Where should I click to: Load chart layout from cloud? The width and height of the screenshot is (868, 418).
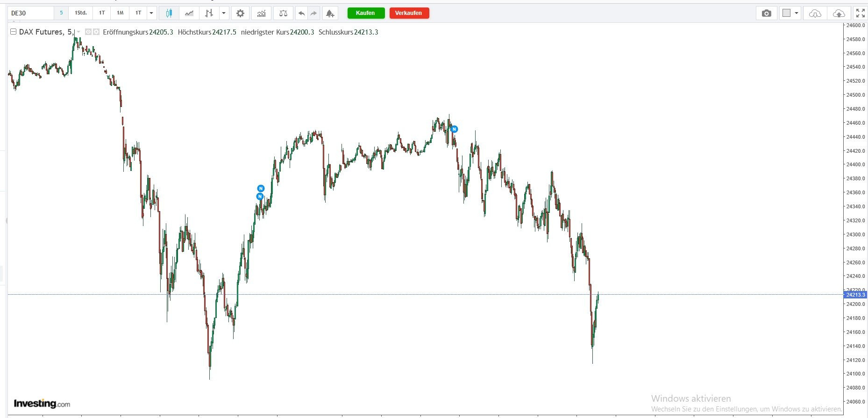point(815,13)
